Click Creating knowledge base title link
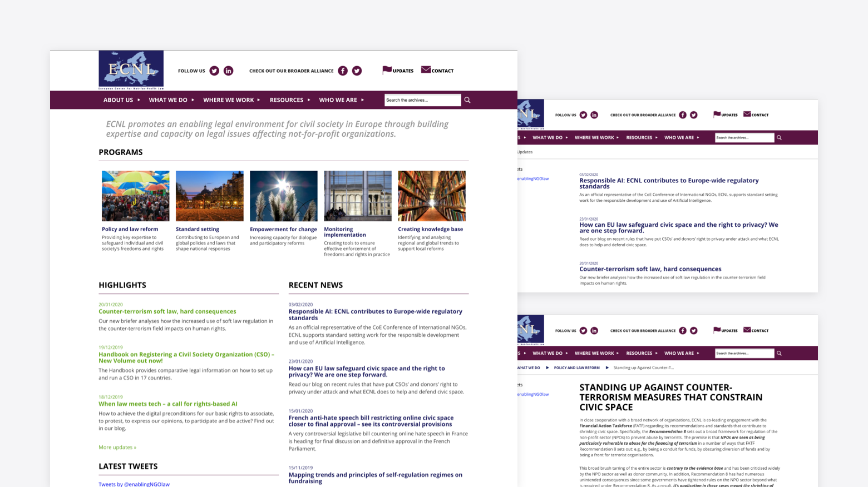The width and height of the screenshot is (868, 487). (430, 229)
